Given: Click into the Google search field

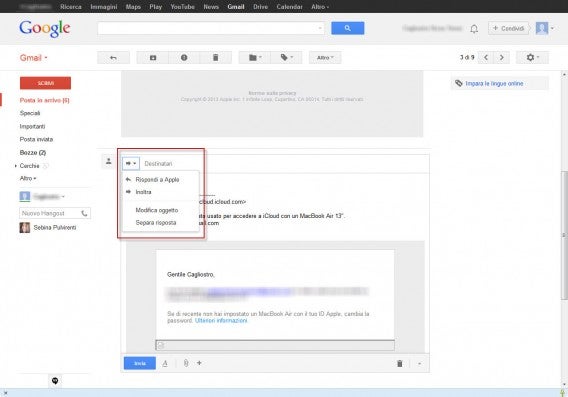Looking at the screenshot, I should [210, 28].
